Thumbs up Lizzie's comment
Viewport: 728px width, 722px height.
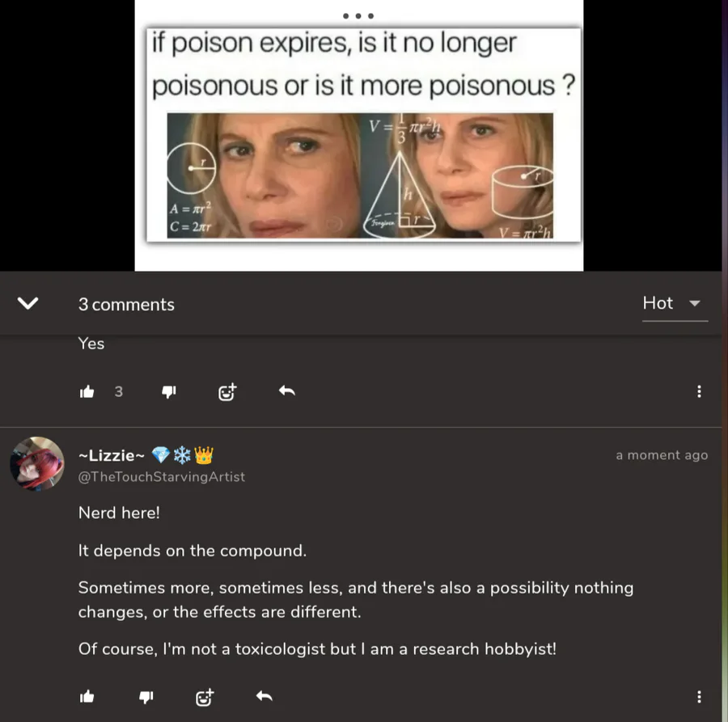coord(87,696)
